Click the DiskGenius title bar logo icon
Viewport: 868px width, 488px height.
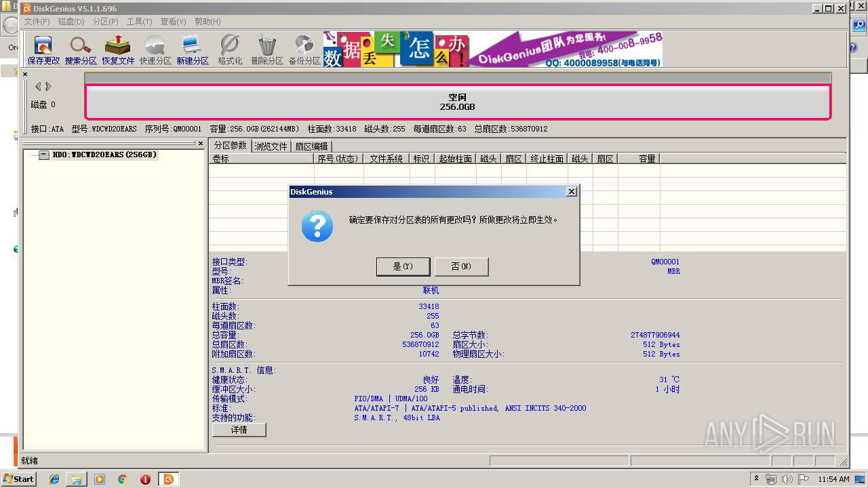[x=27, y=9]
